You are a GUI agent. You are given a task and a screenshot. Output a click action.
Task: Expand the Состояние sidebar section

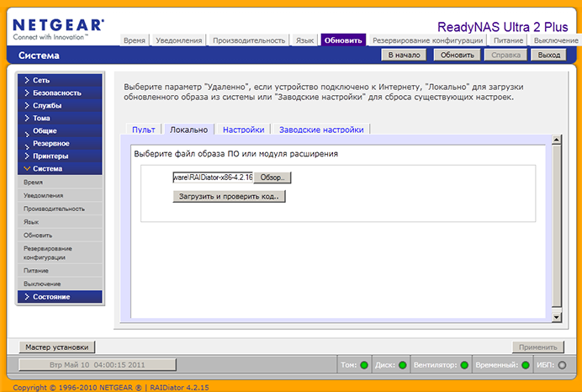tap(60, 297)
